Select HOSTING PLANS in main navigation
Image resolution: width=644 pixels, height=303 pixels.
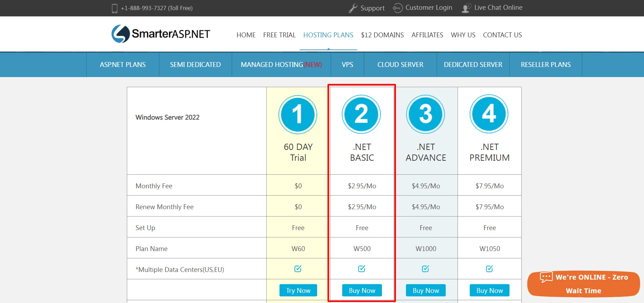click(328, 35)
